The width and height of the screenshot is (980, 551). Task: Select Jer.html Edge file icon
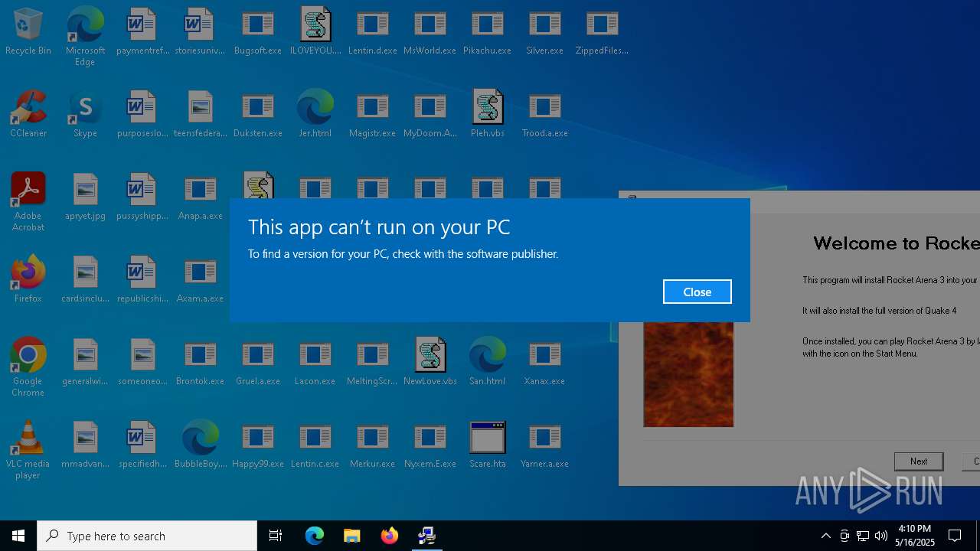(315, 115)
